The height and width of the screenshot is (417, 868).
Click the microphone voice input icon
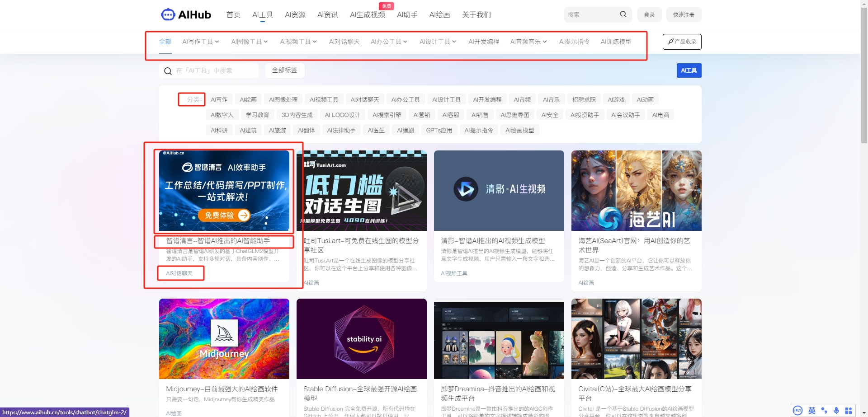[836, 411]
